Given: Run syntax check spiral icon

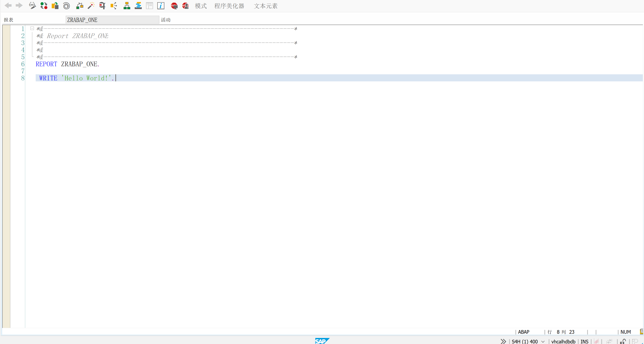Looking at the screenshot, I should coord(67,6).
